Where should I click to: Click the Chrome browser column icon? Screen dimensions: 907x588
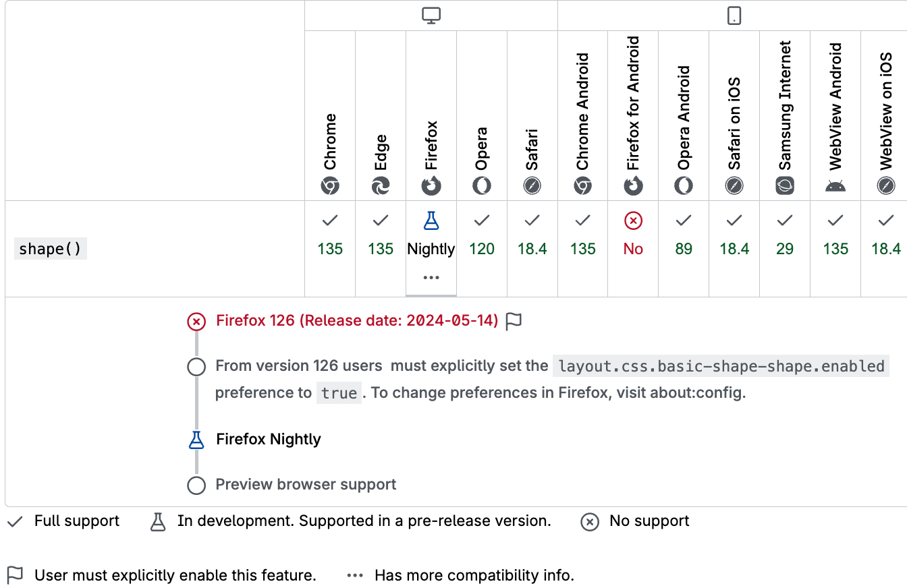330,186
